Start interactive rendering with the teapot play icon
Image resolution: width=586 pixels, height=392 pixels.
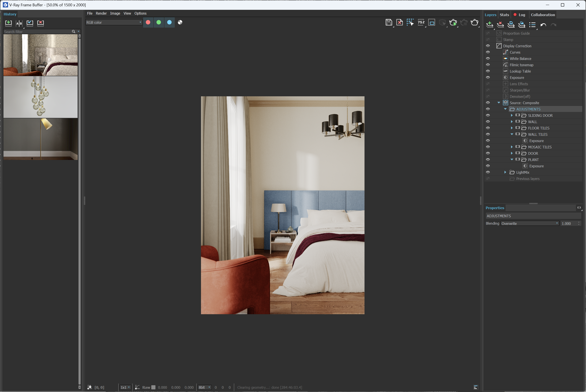pos(453,22)
